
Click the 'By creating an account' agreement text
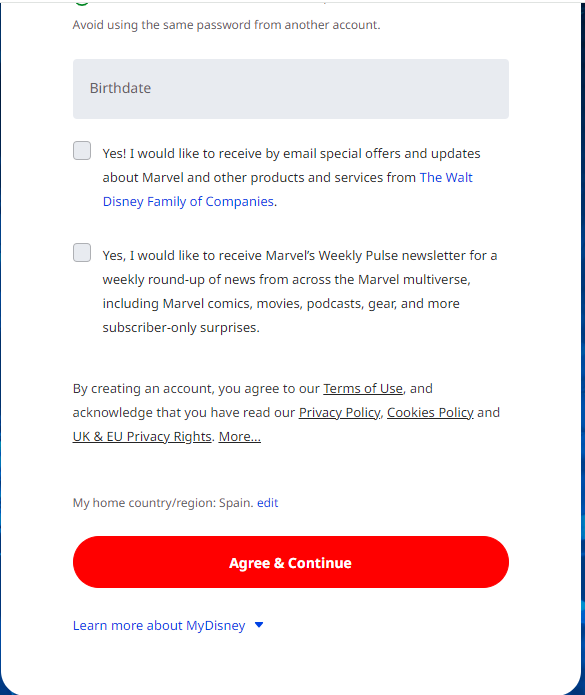[x=286, y=412]
